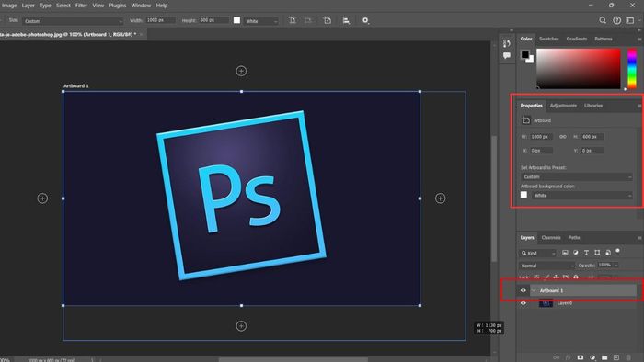
Task: Click the Artboard icon in Properties panel
Action: 526,120
